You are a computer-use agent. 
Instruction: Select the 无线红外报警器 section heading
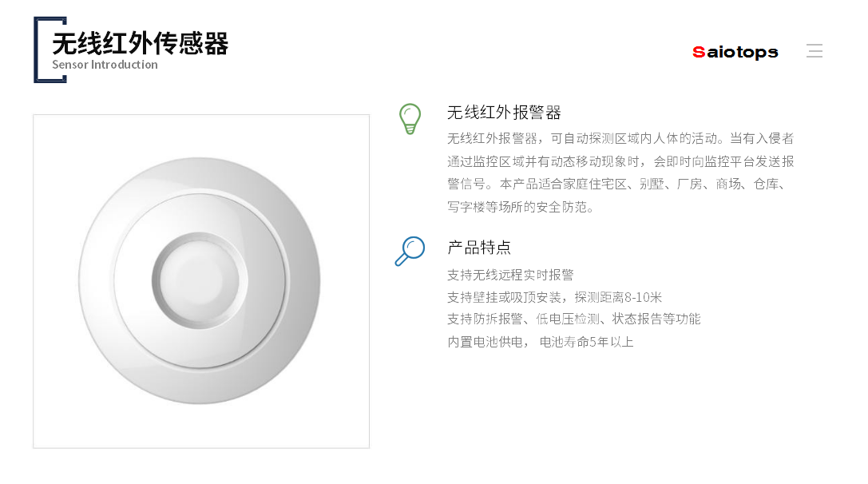504,113
